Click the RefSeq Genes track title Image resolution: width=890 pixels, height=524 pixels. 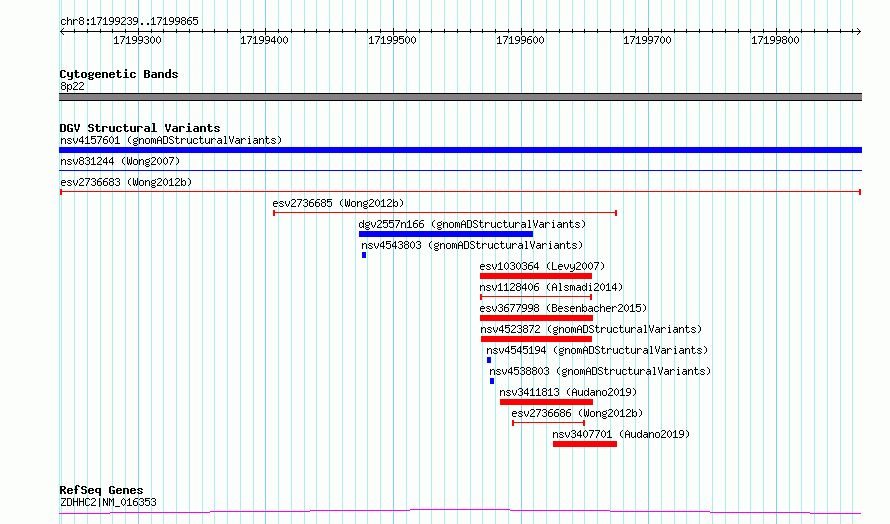click(x=101, y=490)
